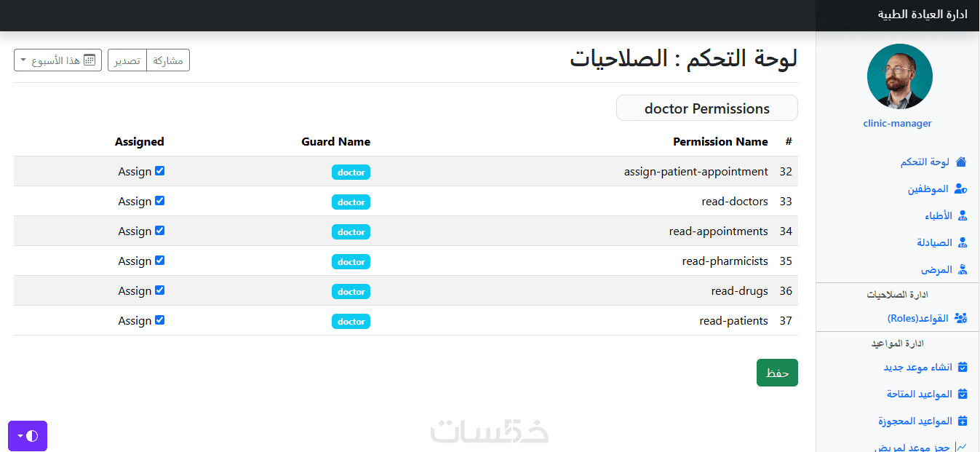
Task: Open the purple theme switcher dropdown
Action: pyautogui.click(x=28, y=436)
